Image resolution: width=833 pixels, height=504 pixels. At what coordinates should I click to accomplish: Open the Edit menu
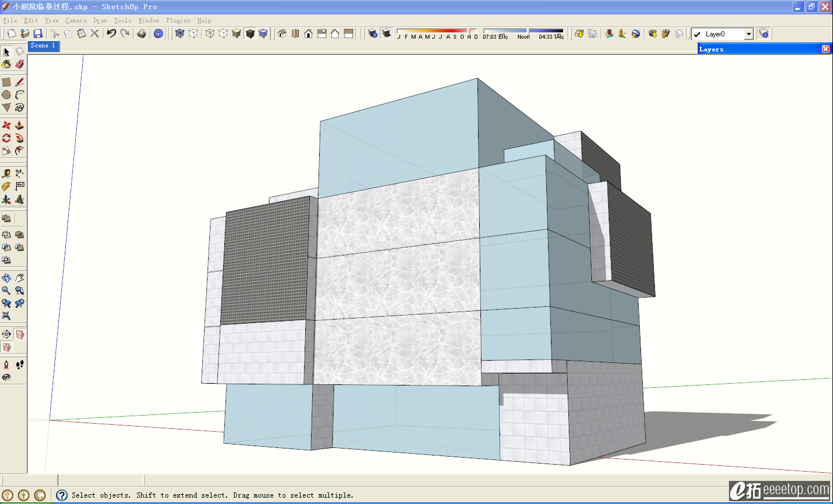click(x=31, y=20)
